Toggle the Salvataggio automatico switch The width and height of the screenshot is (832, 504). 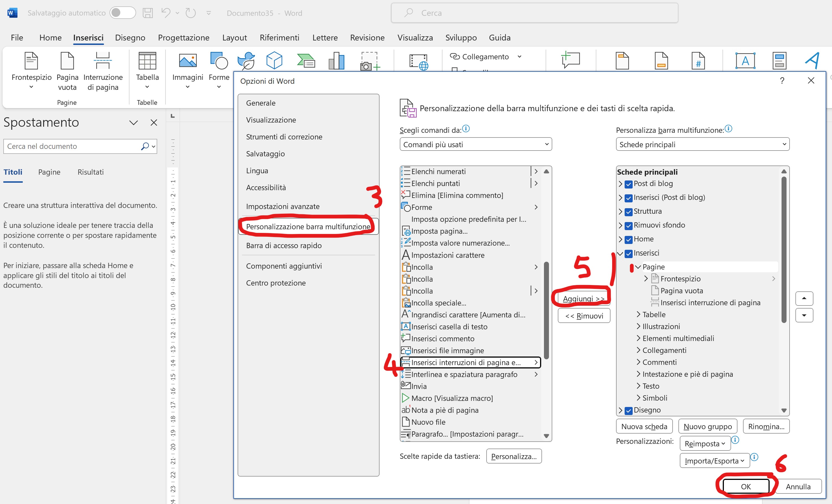[x=122, y=13]
